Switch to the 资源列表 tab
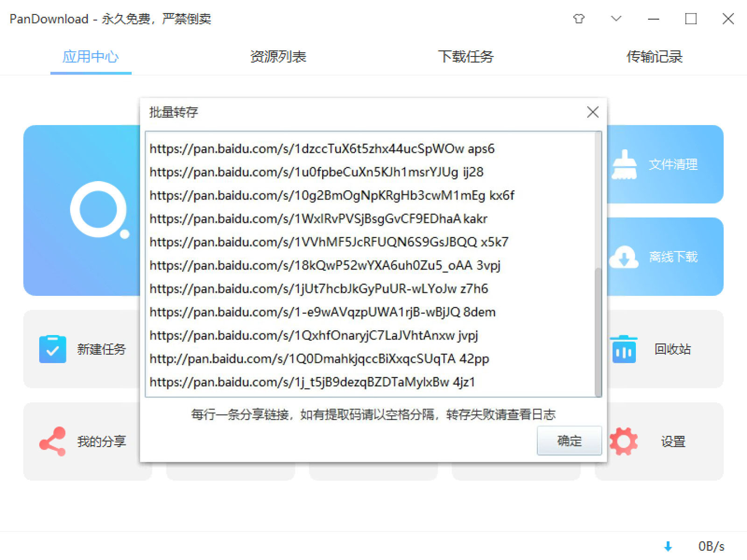The height and width of the screenshot is (560, 747). point(278,56)
